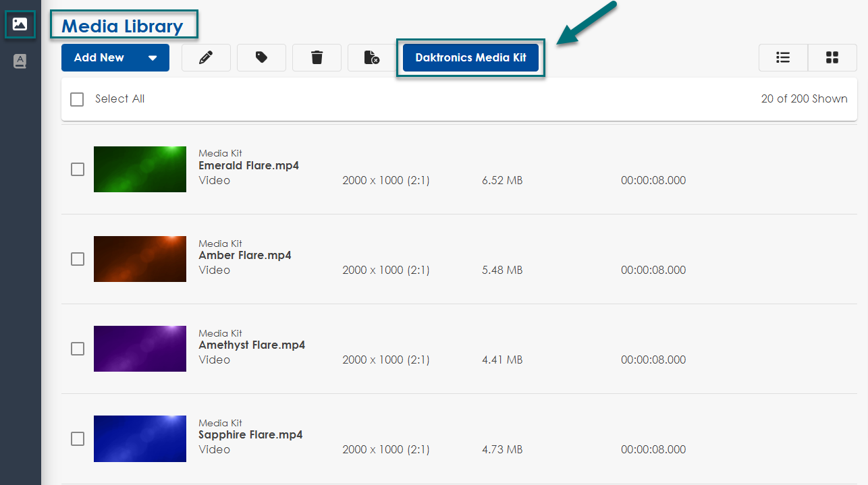Switch to grid view layout

pyautogui.click(x=832, y=58)
